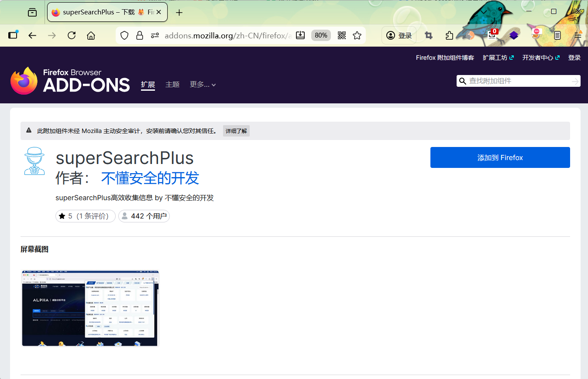Reset the 80% zoom level badge
This screenshot has width=588, height=379.
[321, 35]
